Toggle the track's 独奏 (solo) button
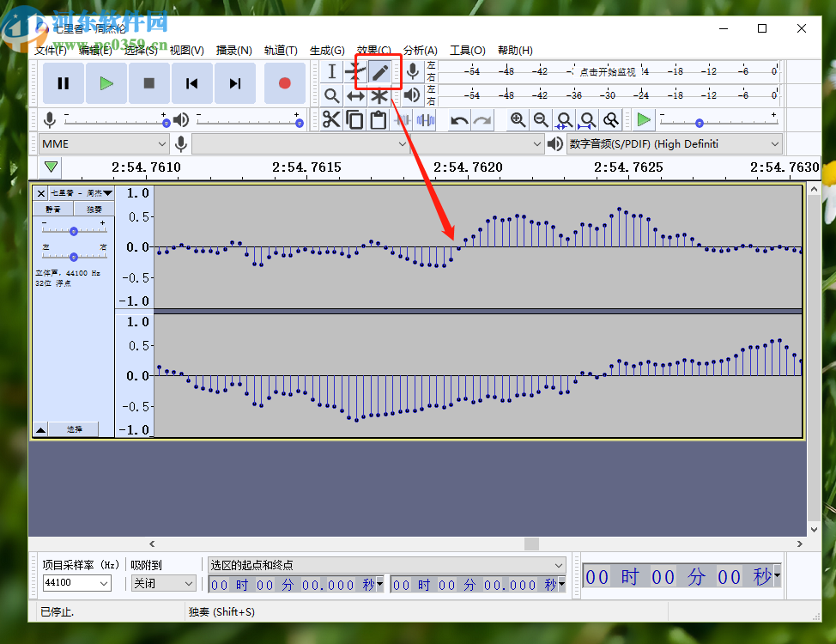This screenshot has height=644, width=836. point(94,209)
